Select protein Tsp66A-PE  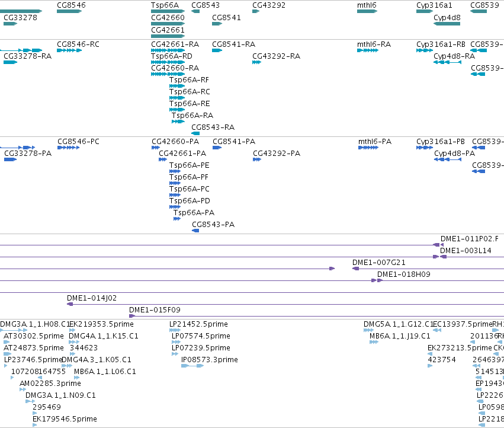click(x=175, y=171)
